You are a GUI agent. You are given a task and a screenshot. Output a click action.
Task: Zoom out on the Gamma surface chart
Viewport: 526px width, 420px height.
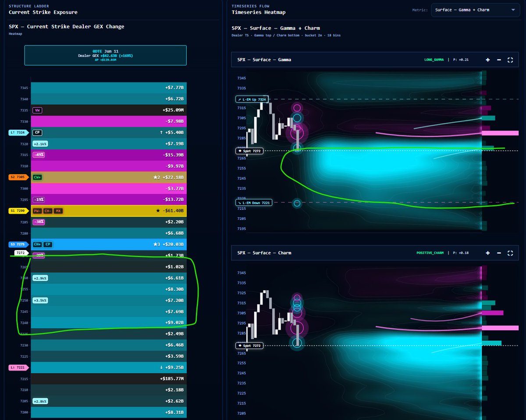[x=499, y=60]
